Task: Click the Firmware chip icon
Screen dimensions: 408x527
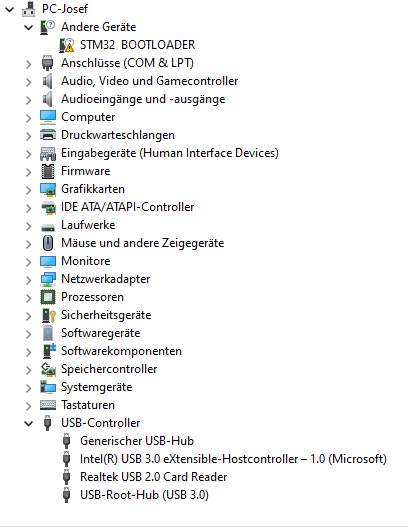Action: pyautogui.click(x=48, y=171)
